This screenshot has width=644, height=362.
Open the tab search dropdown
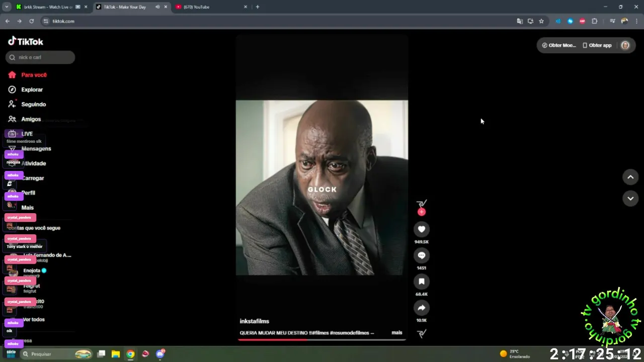pos(7,7)
